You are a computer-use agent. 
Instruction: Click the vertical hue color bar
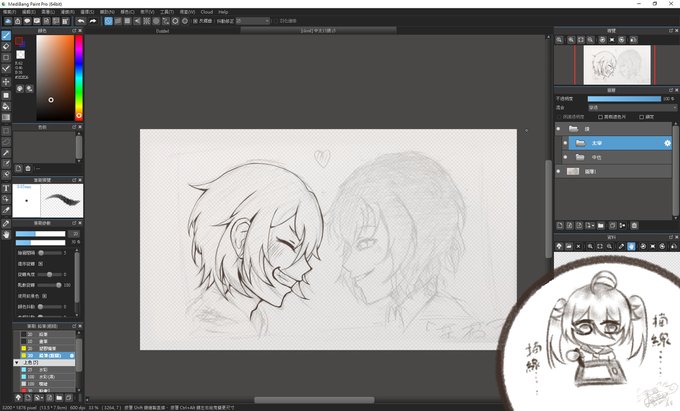point(79,77)
